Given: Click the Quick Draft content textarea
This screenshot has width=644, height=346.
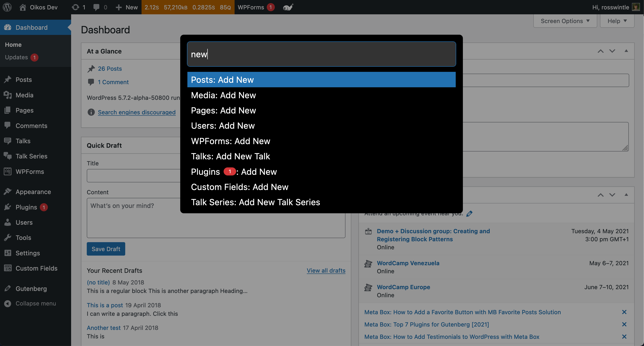Looking at the screenshot, I should [x=216, y=218].
